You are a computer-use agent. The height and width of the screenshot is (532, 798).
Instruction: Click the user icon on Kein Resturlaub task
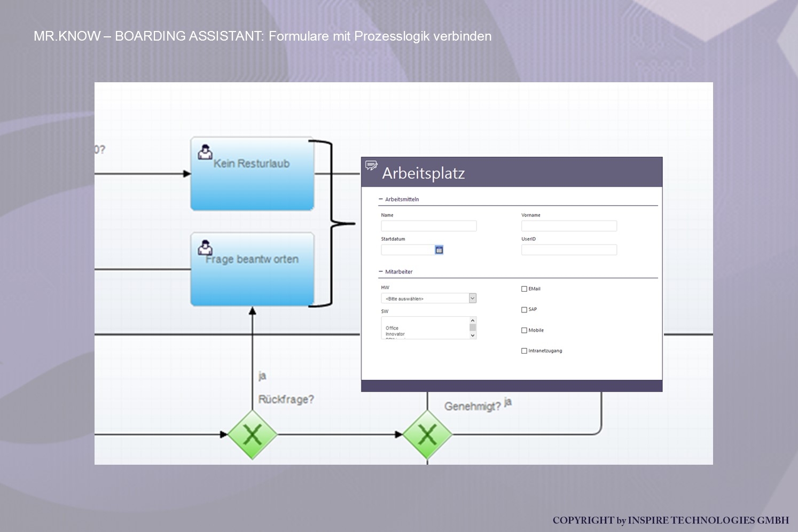pos(205,152)
